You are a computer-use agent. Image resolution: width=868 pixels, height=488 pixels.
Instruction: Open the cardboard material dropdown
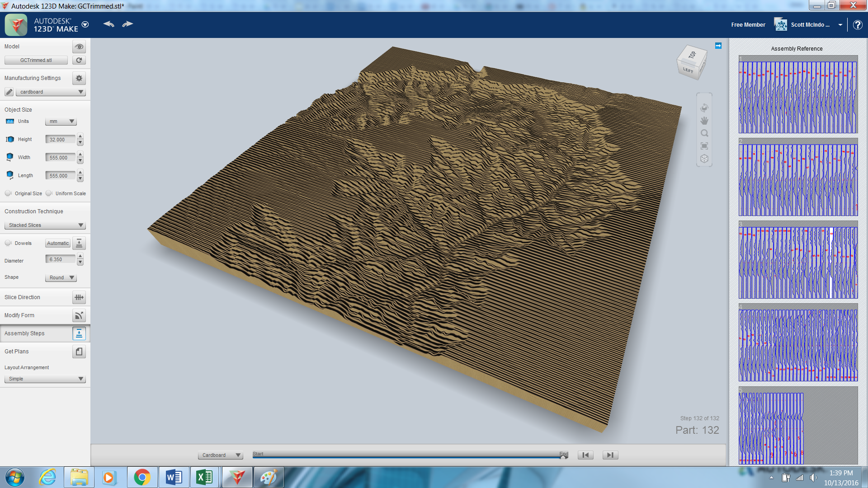pos(51,92)
